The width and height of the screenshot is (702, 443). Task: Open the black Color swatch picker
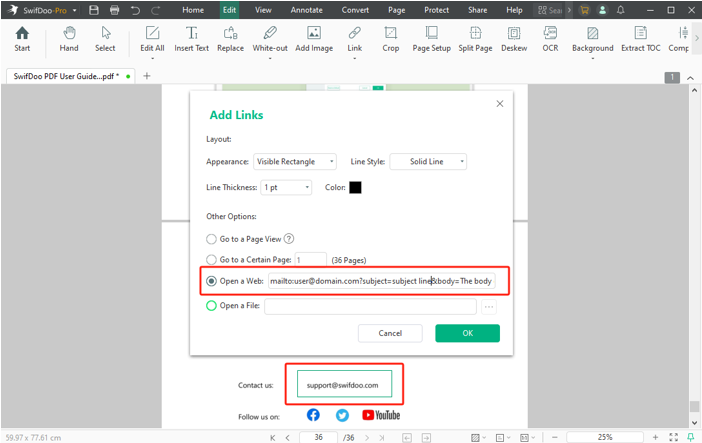pos(355,187)
